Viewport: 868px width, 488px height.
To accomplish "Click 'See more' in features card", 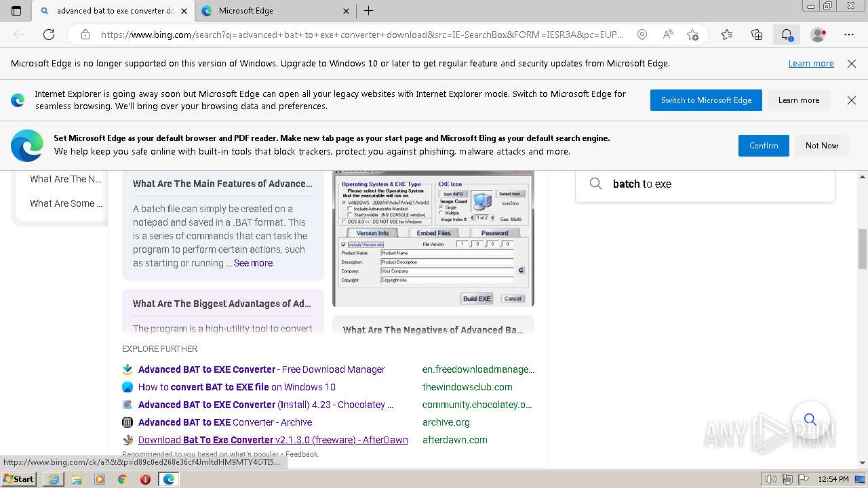I will pyautogui.click(x=253, y=263).
